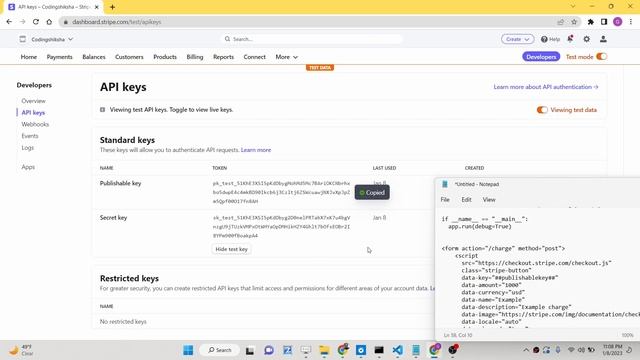Image resolution: width=640 pixels, height=360 pixels.
Task: Open the Chat app on taskbar
Action: (269, 350)
